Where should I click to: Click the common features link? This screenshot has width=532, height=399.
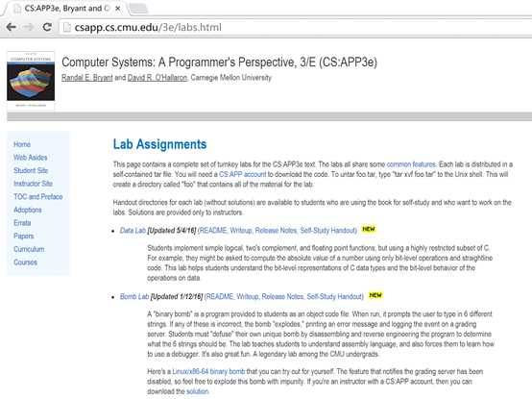[x=411, y=164]
